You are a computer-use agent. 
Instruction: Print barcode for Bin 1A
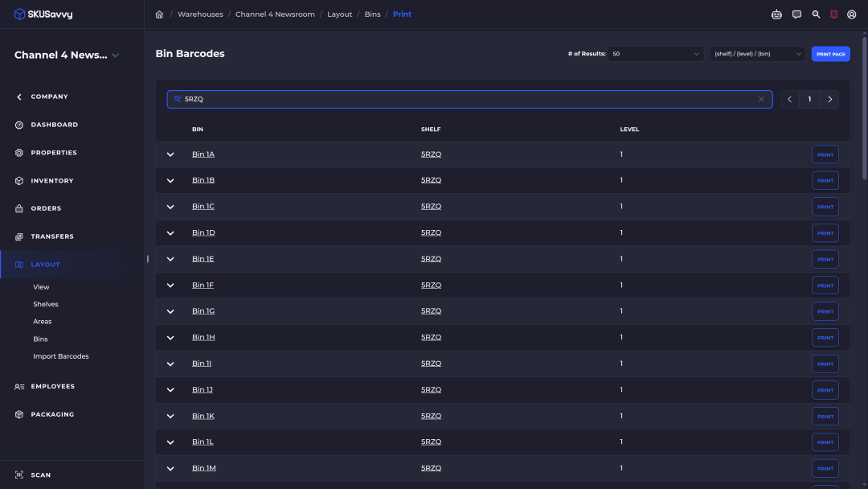(825, 154)
